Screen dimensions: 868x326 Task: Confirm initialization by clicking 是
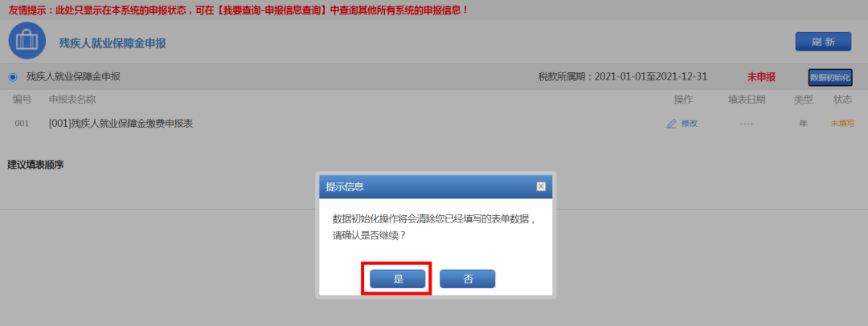[x=398, y=279]
